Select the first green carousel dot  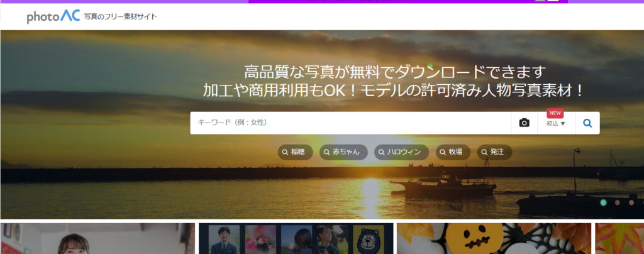pyautogui.click(x=603, y=202)
